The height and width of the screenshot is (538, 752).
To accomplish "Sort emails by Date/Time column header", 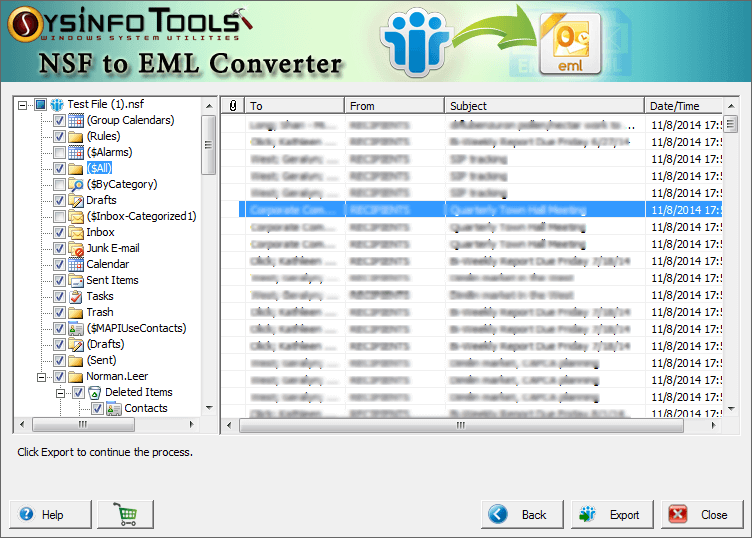I will [x=683, y=105].
